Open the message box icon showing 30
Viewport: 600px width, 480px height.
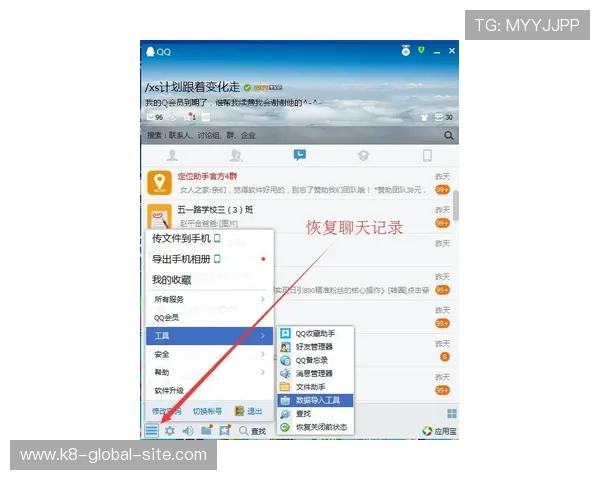(443, 117)
